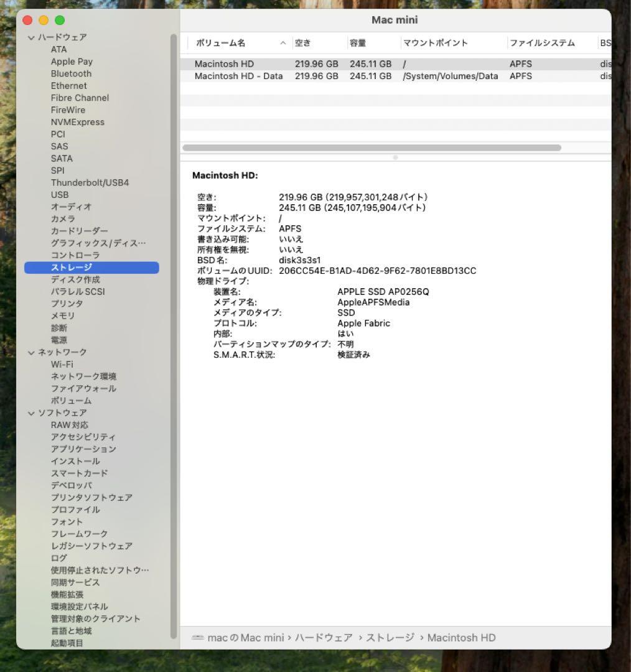Open 言語と地域 info
Viewport: 631px width, 672px height.
71,630
